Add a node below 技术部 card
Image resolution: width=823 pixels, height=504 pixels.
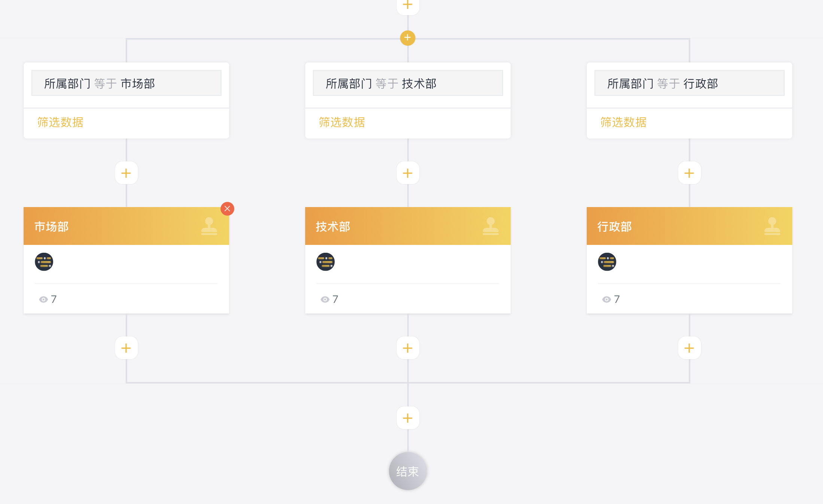click(408, 348)
